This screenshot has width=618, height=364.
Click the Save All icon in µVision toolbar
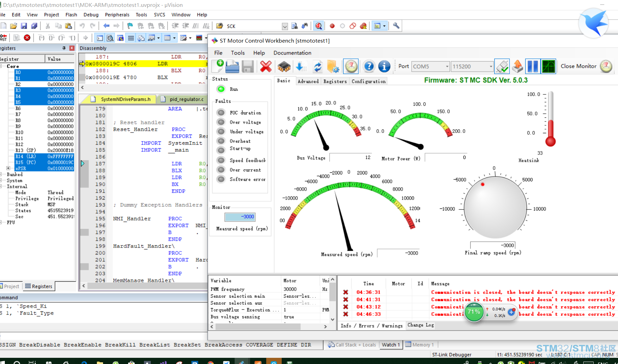(x=34, y=26)
